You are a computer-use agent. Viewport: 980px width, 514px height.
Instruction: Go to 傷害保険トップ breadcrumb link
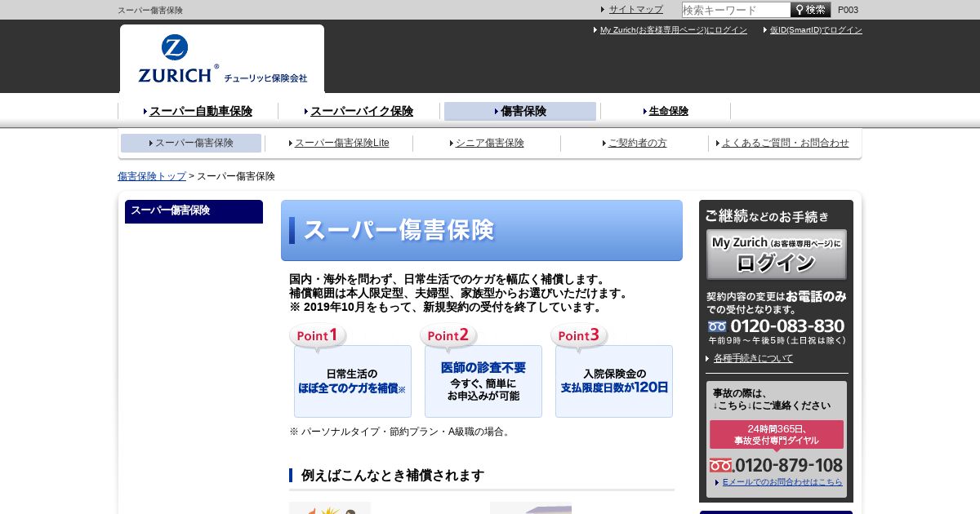click(x=152, y=176)
